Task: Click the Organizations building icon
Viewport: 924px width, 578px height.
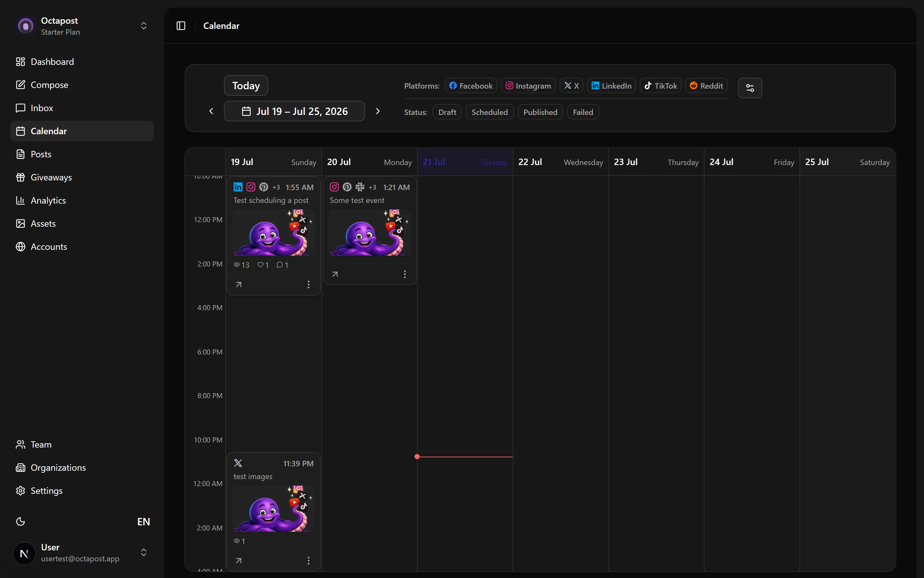Action: (21, 468)
